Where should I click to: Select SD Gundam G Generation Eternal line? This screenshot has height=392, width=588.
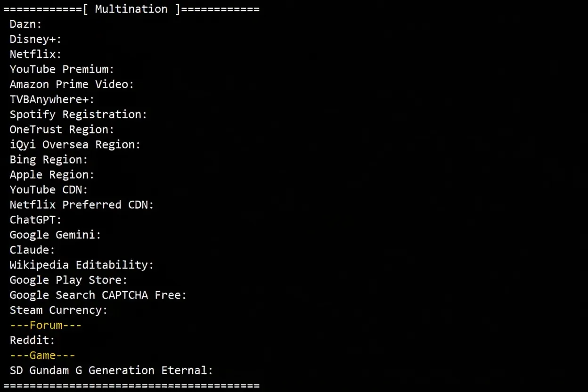[112, 370]
